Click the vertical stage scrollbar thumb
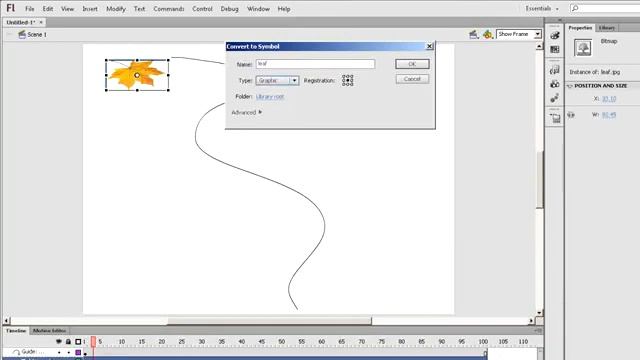 coord(540,180)
